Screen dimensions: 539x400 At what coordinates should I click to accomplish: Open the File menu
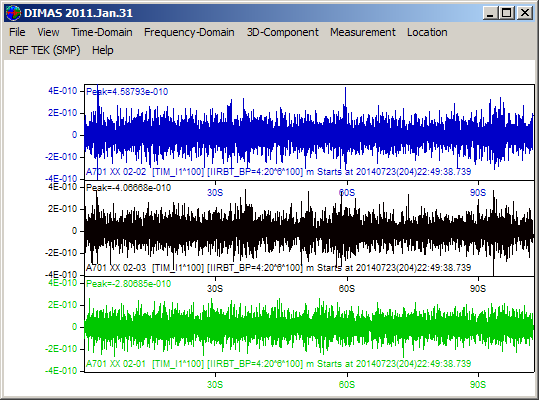coord(17,32)
